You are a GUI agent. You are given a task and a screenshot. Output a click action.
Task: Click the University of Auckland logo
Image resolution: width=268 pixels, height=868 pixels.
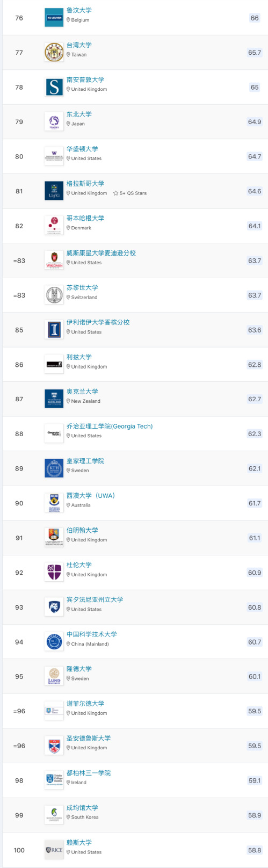coord(54,399)
